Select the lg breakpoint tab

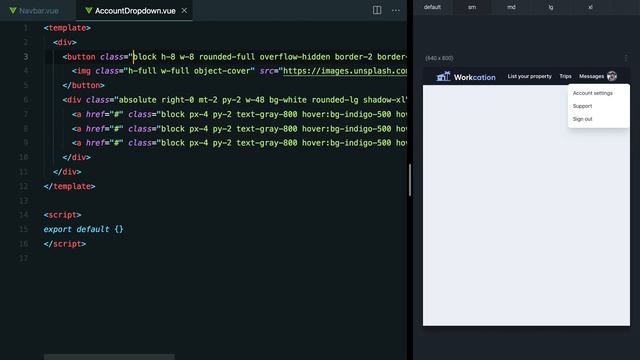pyautogui.click(x=551, y=7)
